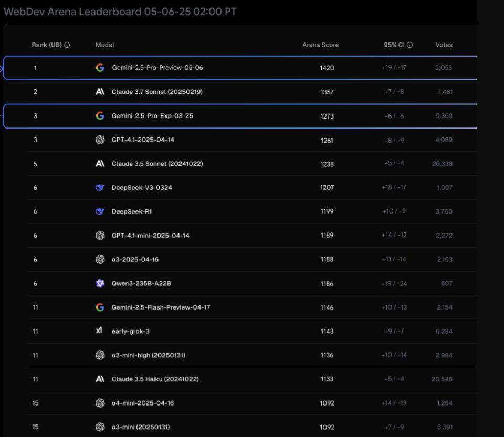Select the o3-mini (20250131) model name
The height and width of the screenshot is (437, 504).
(141, 427)
